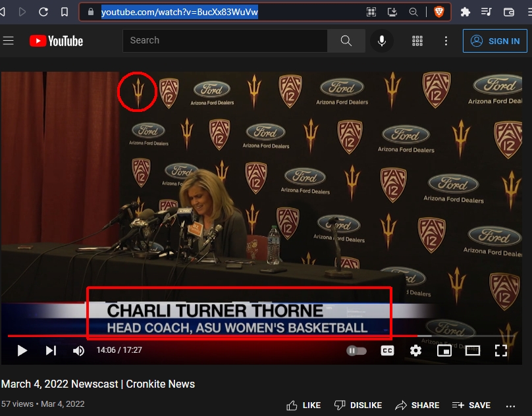Click the install/download page icon in address bar
532x416 pixels.
click(x=392, y=13)
